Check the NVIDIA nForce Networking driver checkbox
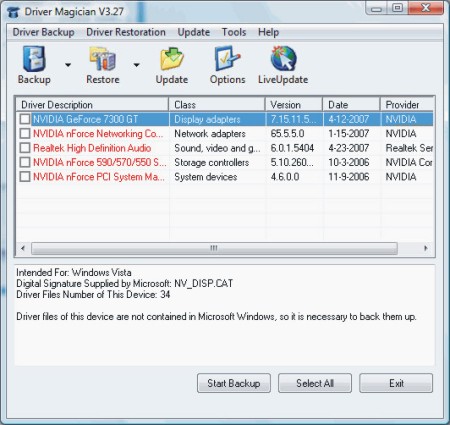The height and width of the screenshot is (425, 450). (x=25, y=133)
